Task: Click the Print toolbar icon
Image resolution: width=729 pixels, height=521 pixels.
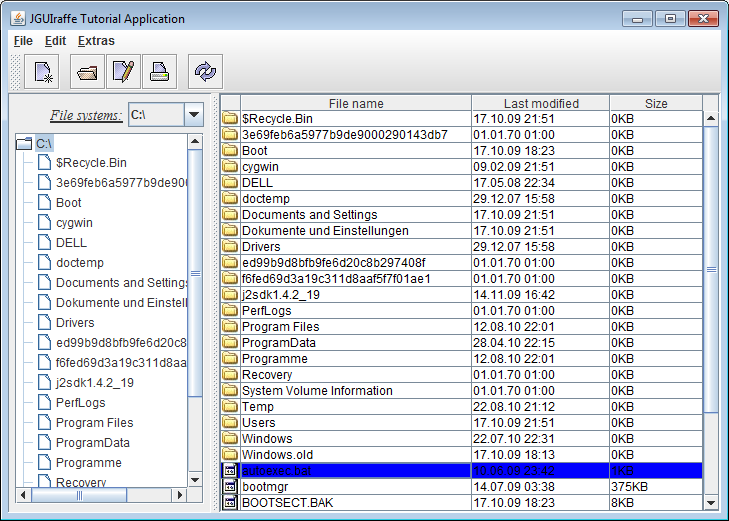Action: point(159,72)
